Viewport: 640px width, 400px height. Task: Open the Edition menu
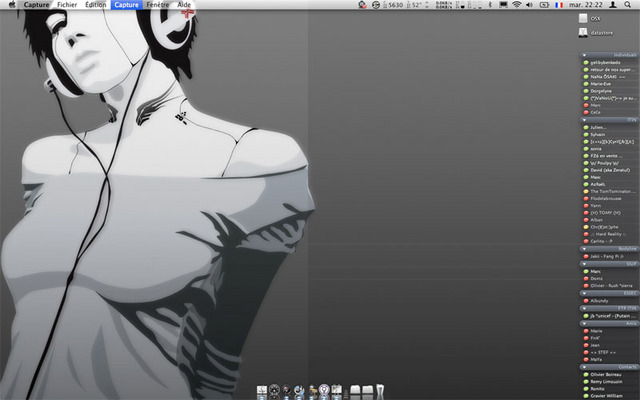(96, 5)
